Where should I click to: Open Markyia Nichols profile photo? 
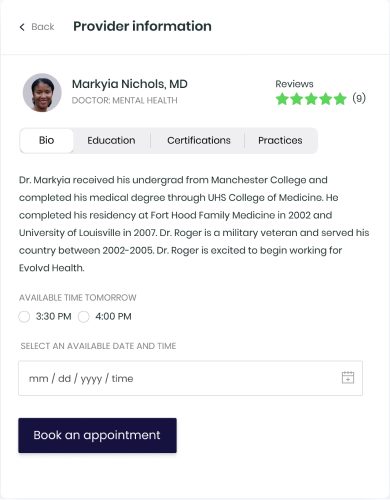42,92
